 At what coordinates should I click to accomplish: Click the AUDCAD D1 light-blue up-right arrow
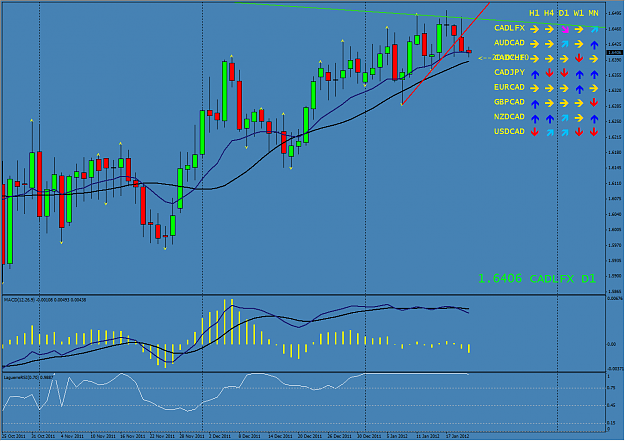[x=564, y=44]
